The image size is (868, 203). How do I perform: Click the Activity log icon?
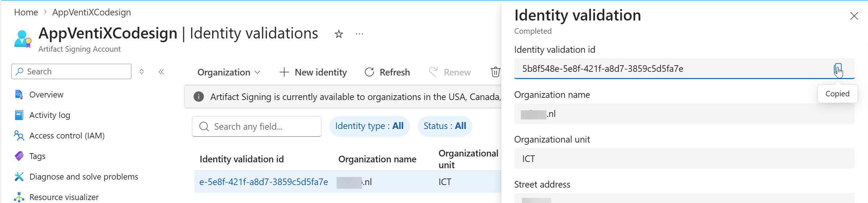coord(19,115)
